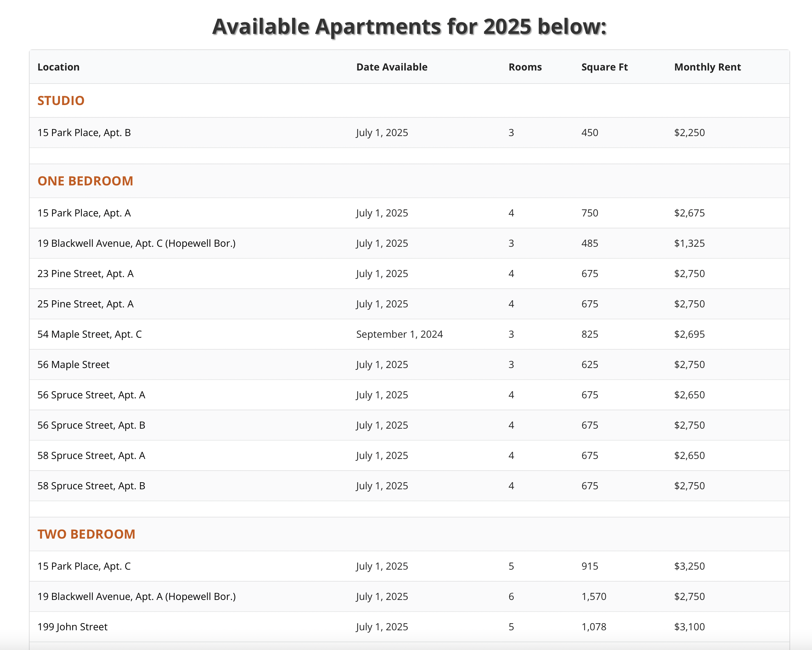The width and height of the screenshot is (812, 650).
Task: Select the 56 Maple Street row
Action: coord(73,364)
